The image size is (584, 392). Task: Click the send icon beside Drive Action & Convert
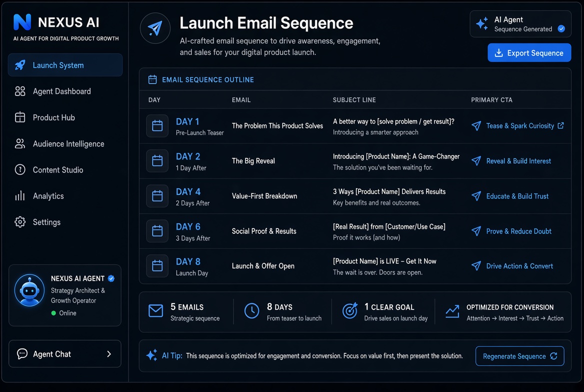coord(476,266)
